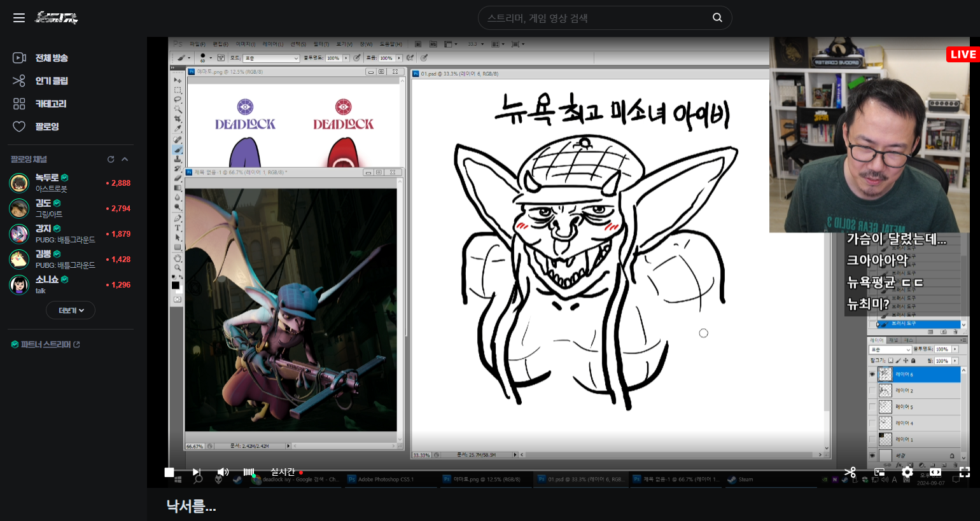This screenshot has height=521, width=980.
Task: Show 레이어 2 with its visibility box
Action: (x=872, y=391)
